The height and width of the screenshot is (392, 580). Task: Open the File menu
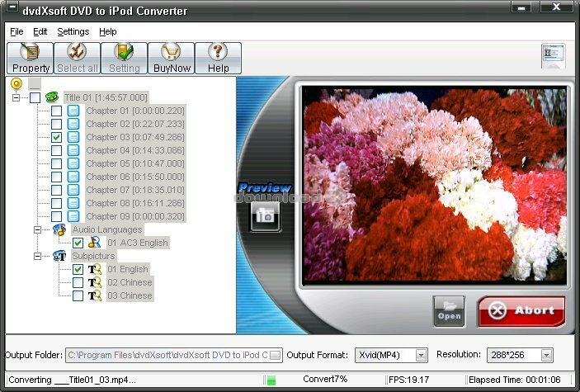(x=17, y=32)
